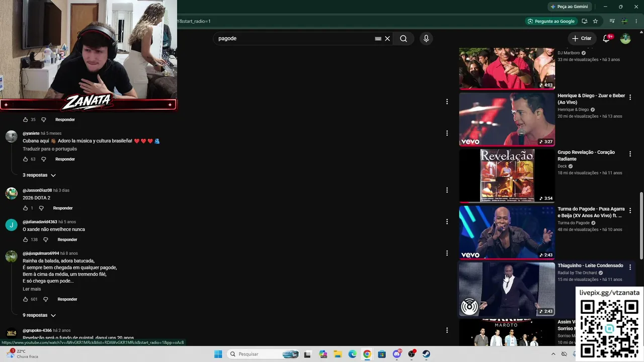Click Pergunte ao Google in the address bar
644x362 pixels.
pos(551,21)
